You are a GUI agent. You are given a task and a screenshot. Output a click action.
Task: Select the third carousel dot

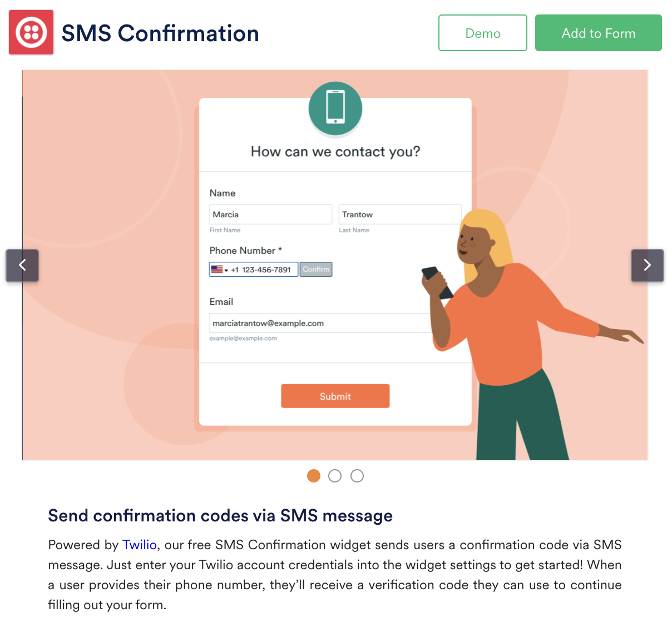357,476
